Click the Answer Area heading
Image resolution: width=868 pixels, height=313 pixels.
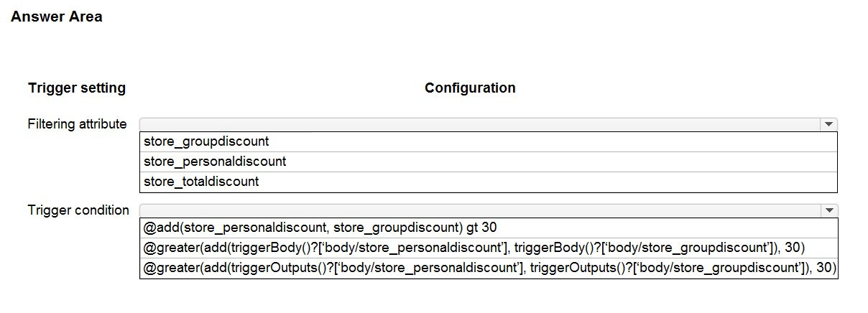[x=57, y=17]
